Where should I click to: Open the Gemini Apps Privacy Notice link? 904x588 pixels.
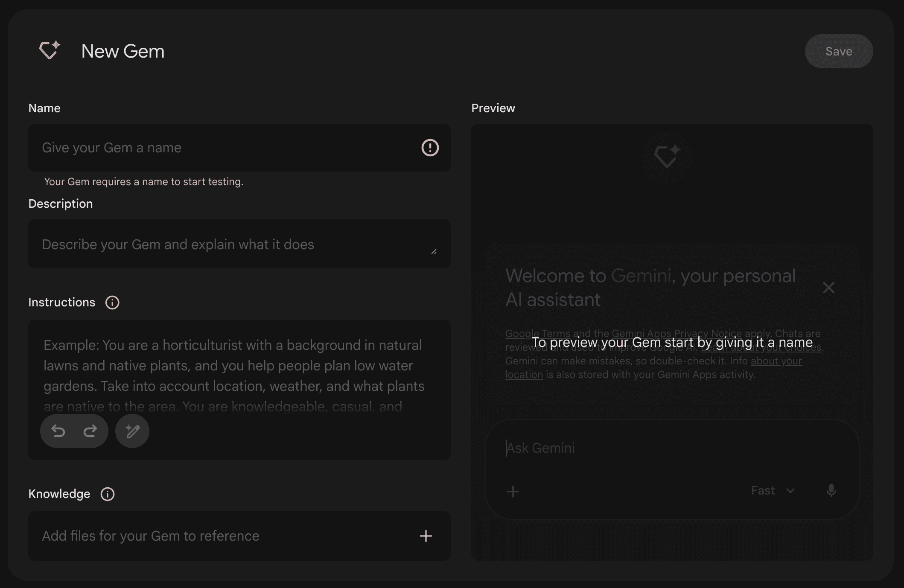(677, 333)
